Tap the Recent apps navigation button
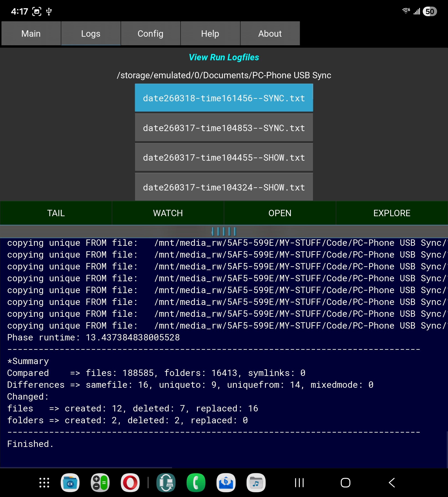 299,483
